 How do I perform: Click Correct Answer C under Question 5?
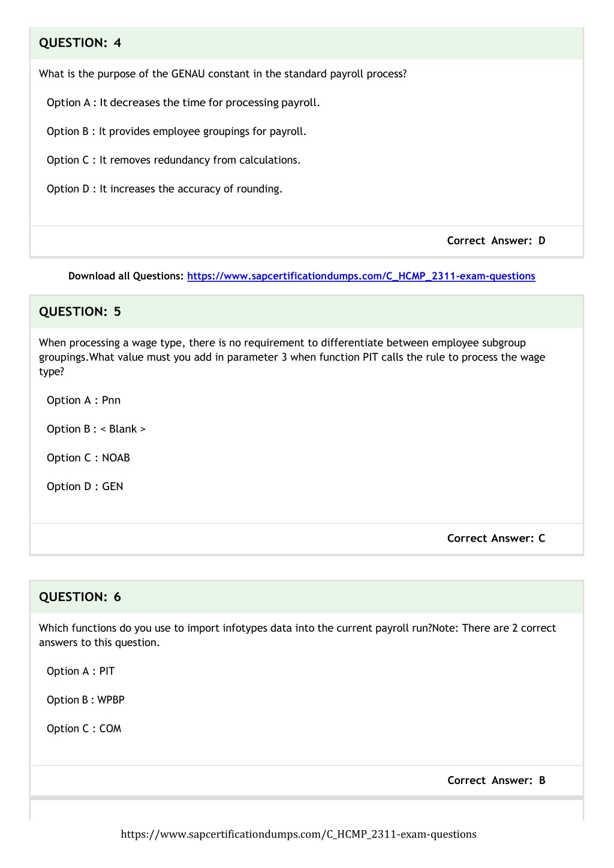496,538
